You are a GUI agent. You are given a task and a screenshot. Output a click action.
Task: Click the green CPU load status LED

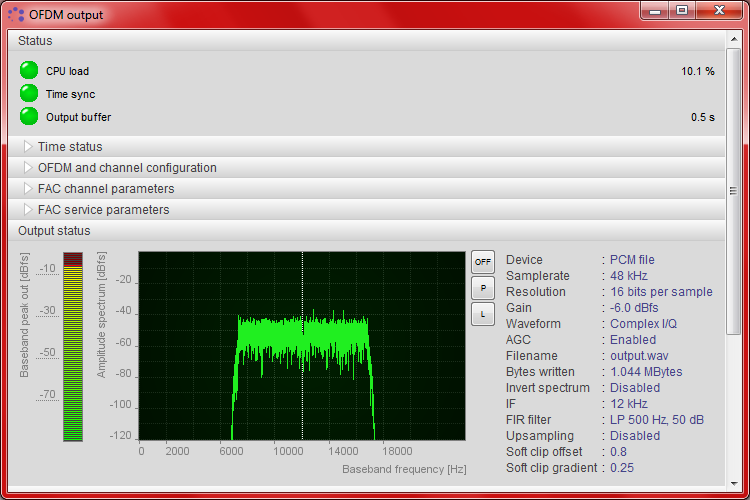pos(29,70)
